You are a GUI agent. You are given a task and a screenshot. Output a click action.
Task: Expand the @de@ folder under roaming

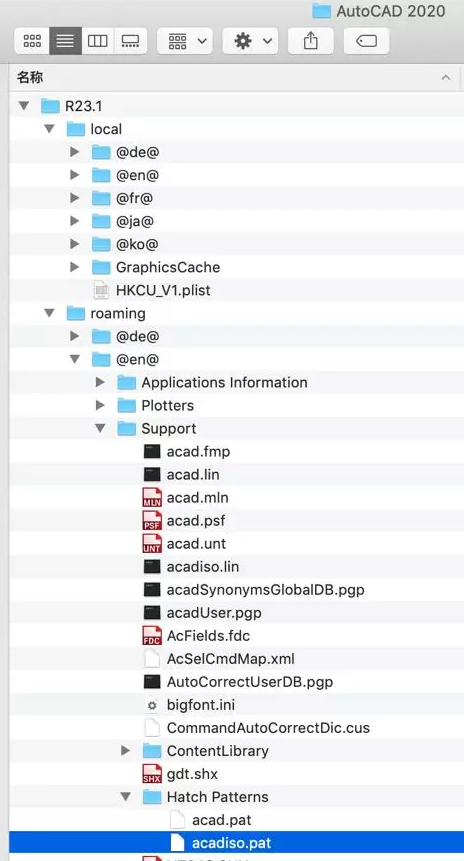75,336
